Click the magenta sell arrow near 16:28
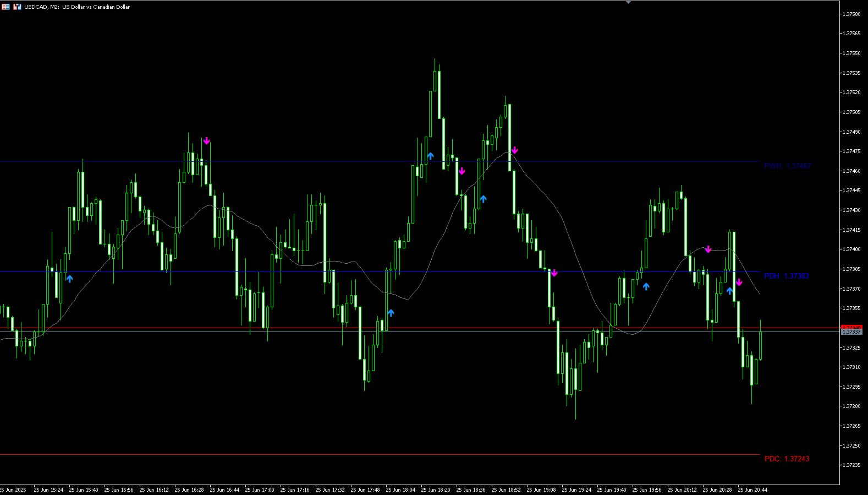Viewport: 868px width, 495px height. 206,141
